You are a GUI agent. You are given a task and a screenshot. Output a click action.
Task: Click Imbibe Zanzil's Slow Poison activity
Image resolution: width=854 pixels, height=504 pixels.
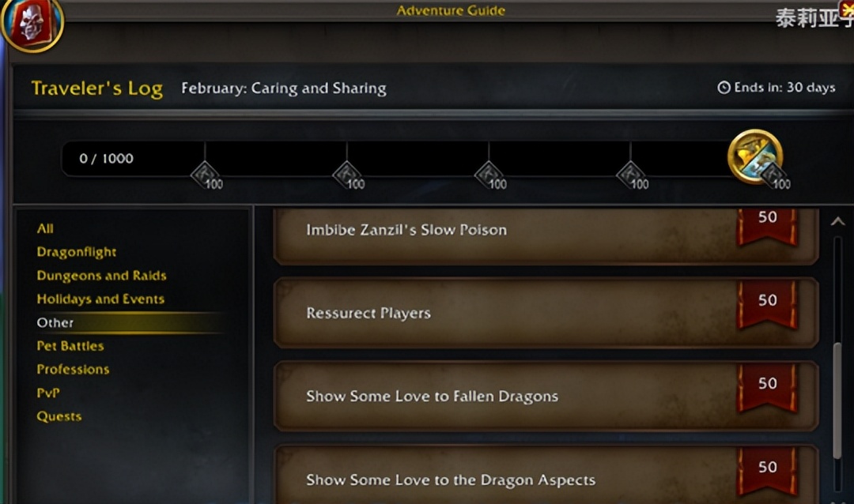point(546,235)
